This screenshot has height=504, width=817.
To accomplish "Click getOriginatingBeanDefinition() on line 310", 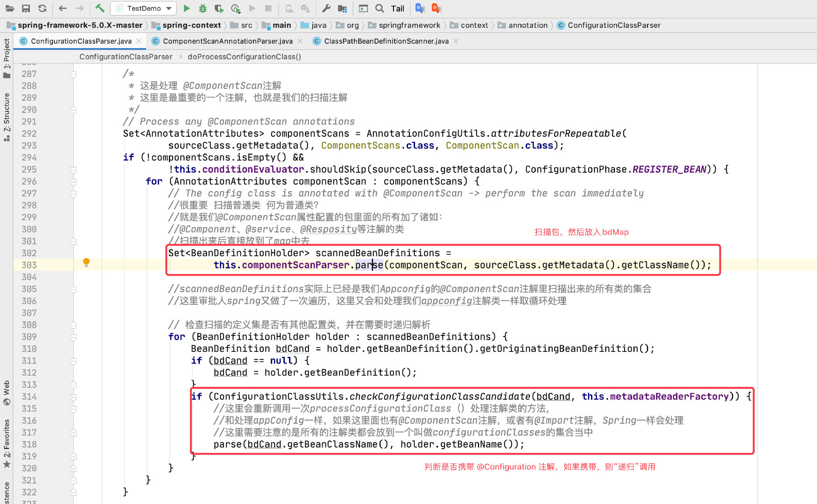I will coord(564,349).
